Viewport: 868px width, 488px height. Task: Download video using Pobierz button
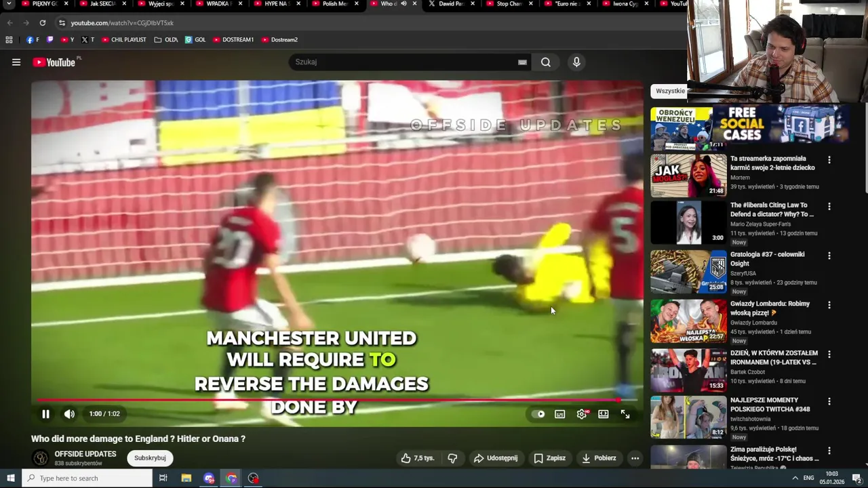click(x=599, y=458)
